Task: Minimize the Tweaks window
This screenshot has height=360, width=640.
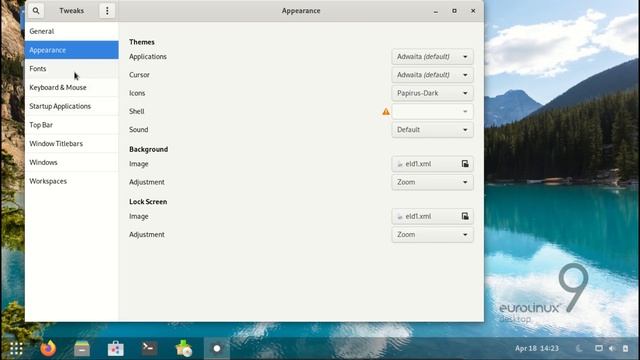Action: [x=436, y=11]
